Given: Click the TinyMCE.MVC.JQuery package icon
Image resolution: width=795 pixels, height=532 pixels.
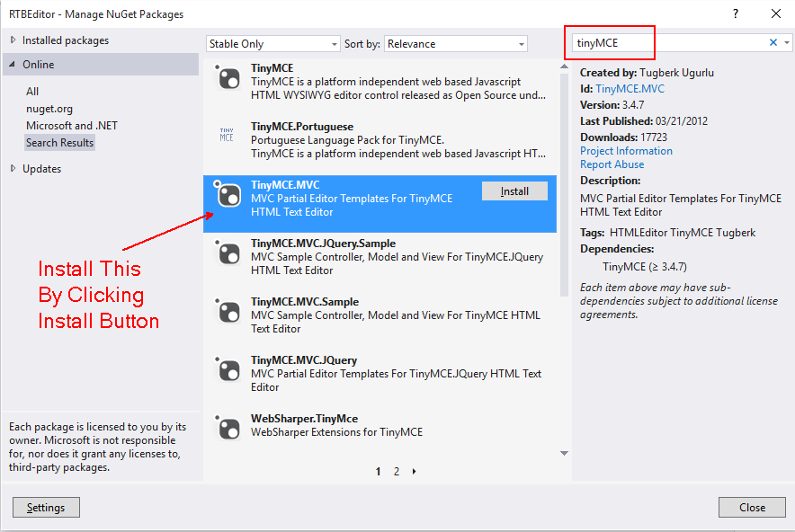Looking at the screenshot, I should pos(228,369).
